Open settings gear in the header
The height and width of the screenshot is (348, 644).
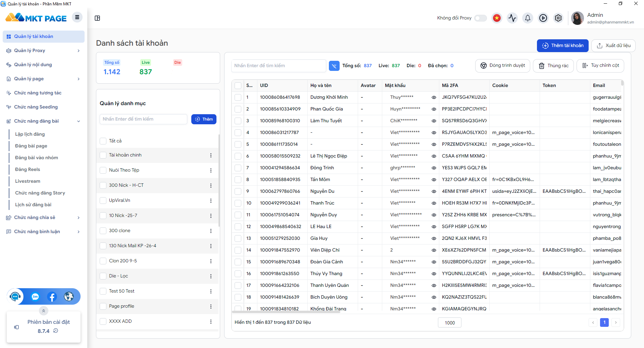[x=558, y=18]
